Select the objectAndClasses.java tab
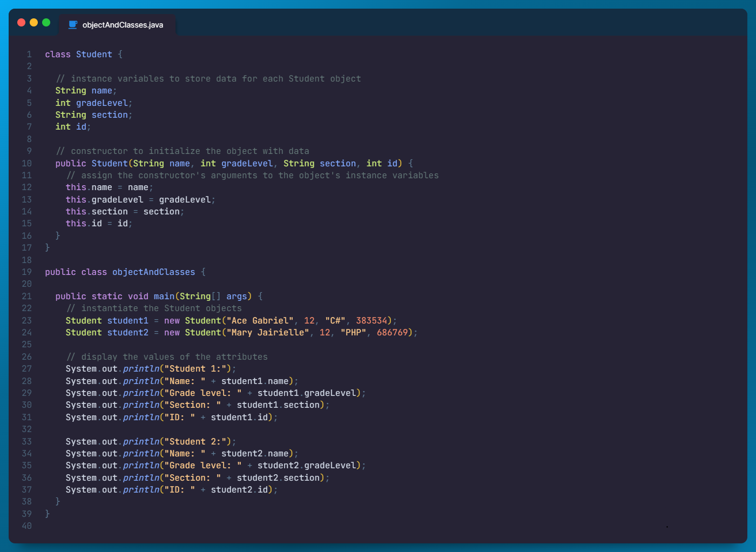 (x=117, y=25)
